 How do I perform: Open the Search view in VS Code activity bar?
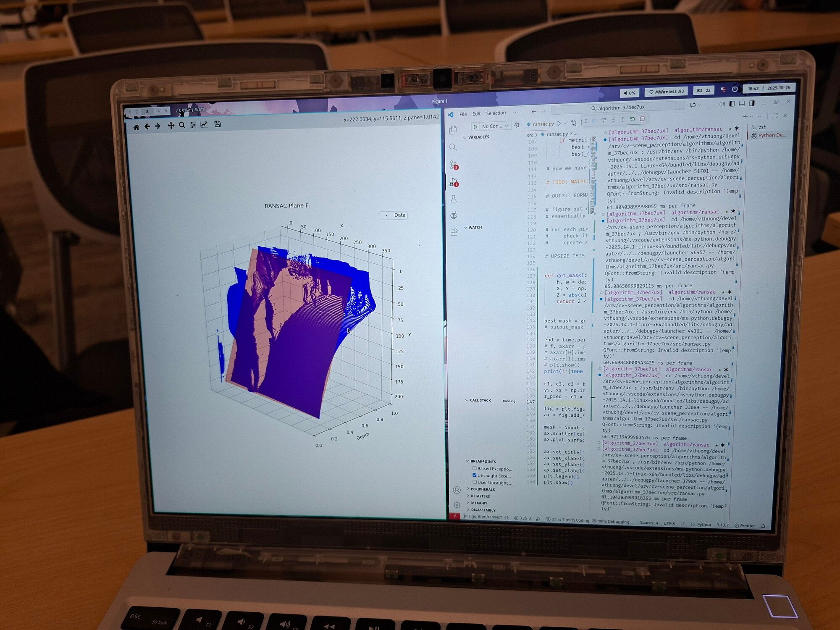(453, 147)
